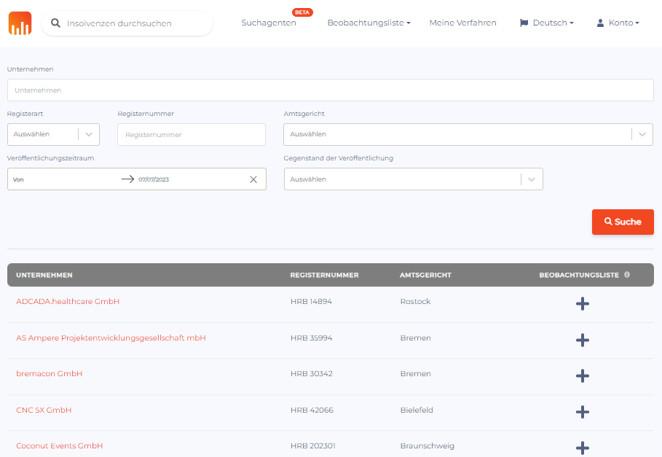Add ADCADA.healthcare GmbH to watchlist via plus
Screen dimensions: 662x457
coord(582,303)
